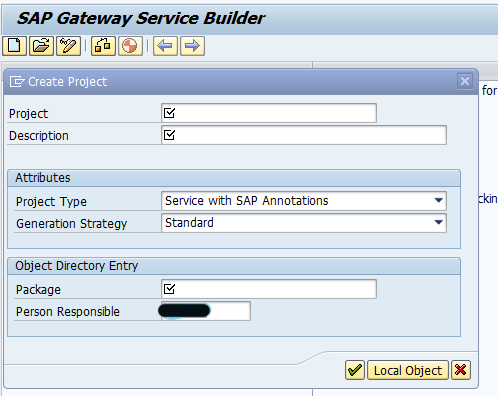
Task: Click the Generate Runtime Objects icon
Action: click(x=103, y=46)
